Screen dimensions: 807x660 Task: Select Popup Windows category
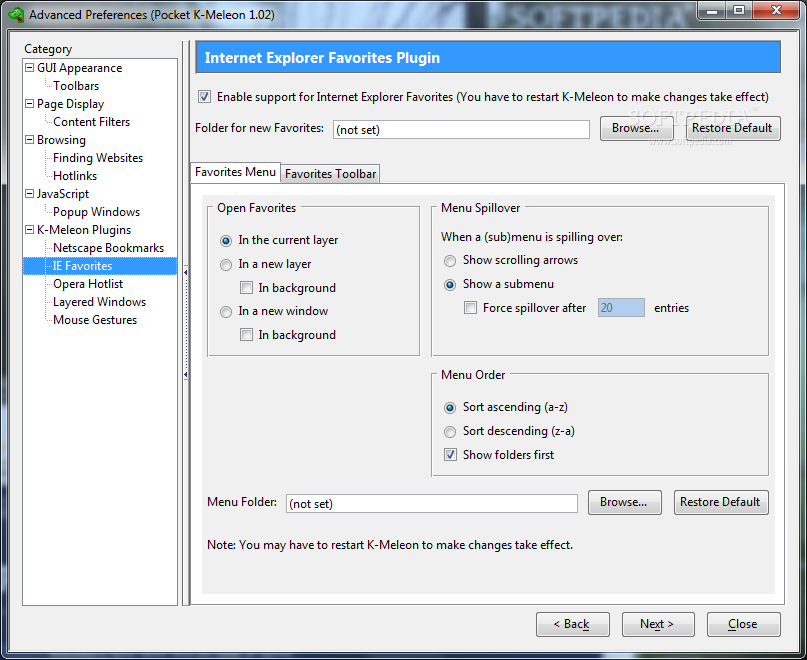coord(96,212)
